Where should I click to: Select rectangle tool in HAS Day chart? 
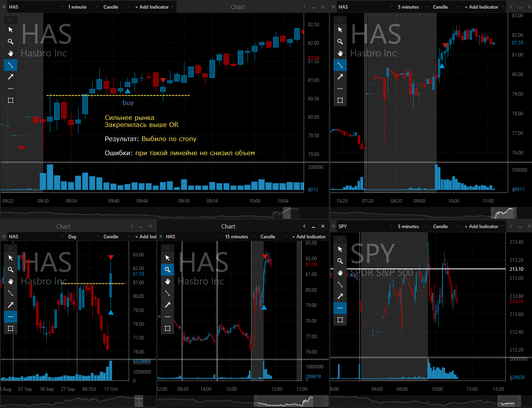11,328
